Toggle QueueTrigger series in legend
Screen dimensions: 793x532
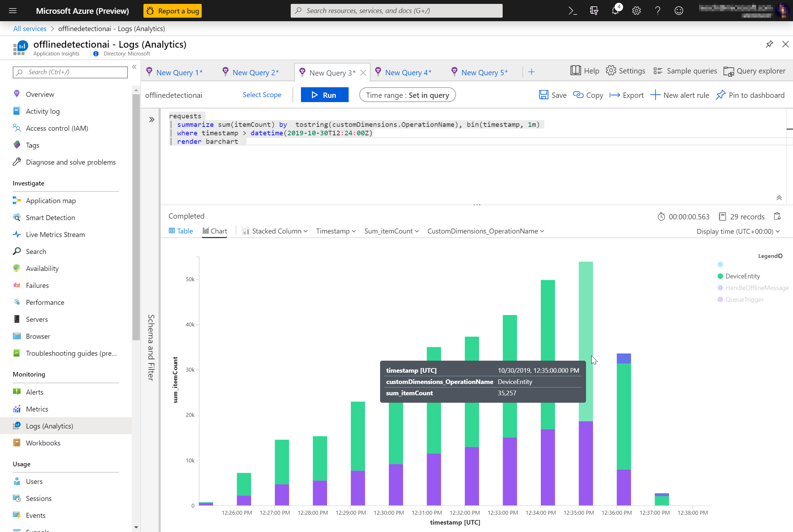[744, 300]
